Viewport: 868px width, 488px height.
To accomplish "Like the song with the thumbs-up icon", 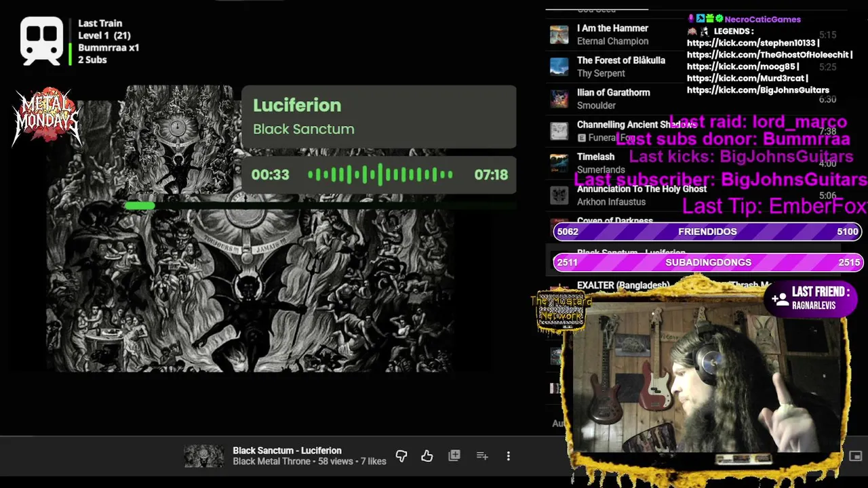I will pos(427,456).
